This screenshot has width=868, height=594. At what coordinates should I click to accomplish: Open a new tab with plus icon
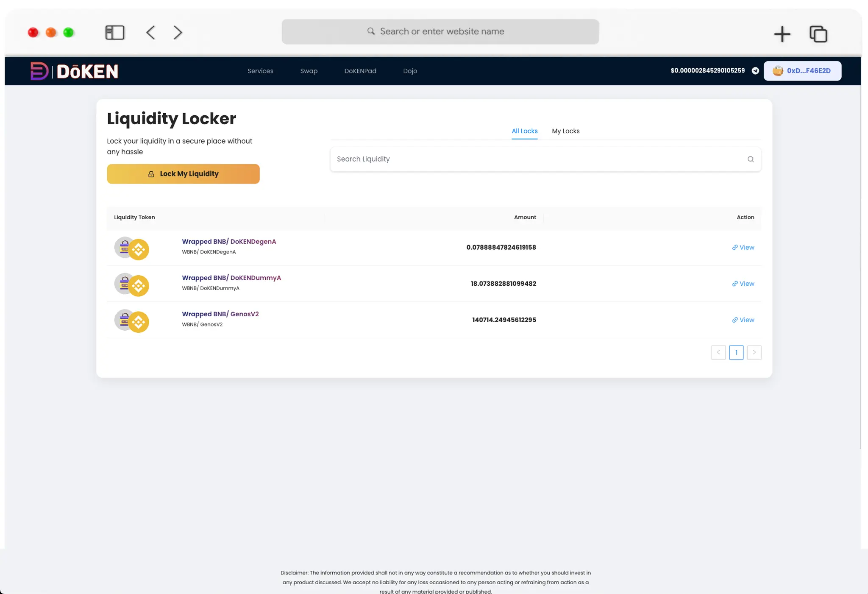point(782,34)
